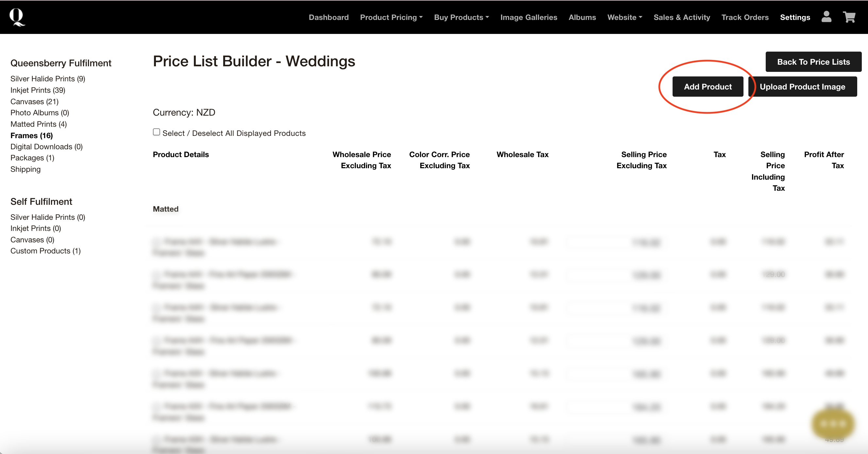Click Back To Price Lists button
The image size is (868, 454).
tap(813, 62)
